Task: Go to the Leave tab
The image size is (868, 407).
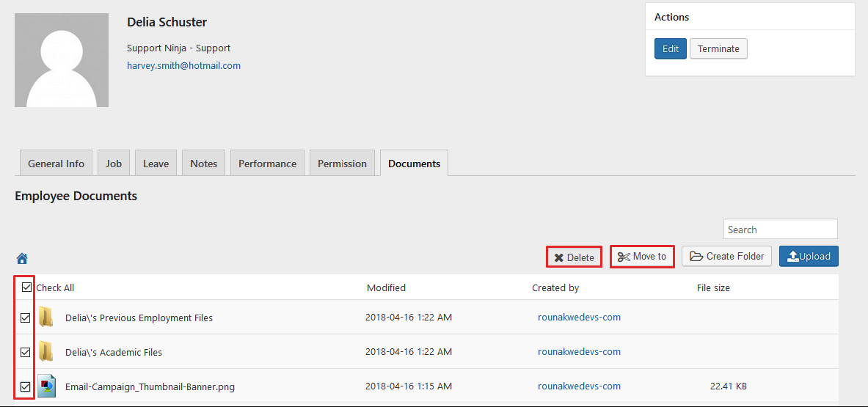Action: coord(156,164)
